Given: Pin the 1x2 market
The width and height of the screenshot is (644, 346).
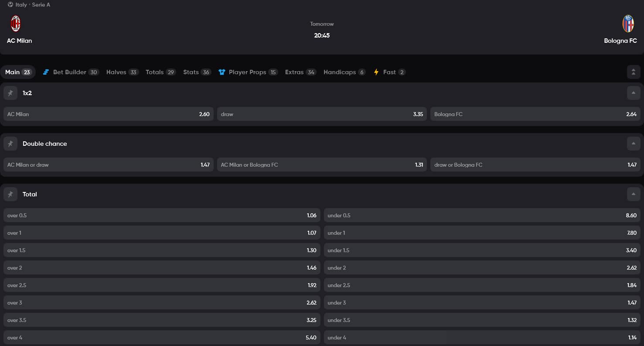Looking at the screenshot, I should pos(10,93).
